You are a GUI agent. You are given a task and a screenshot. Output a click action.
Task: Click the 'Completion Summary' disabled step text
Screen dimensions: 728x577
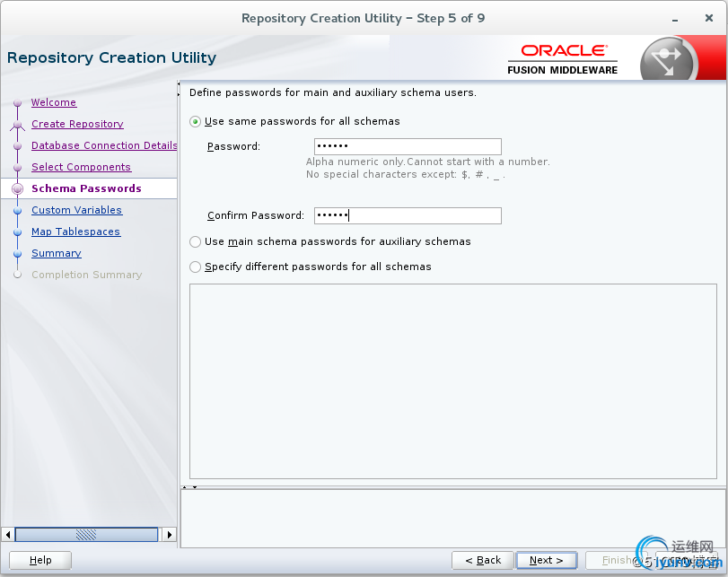[x=87, y=275]
